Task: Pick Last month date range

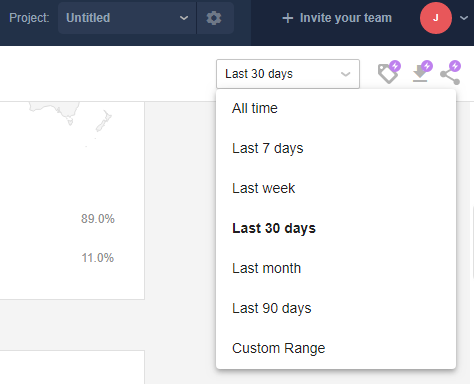Action: coord(336,268)
